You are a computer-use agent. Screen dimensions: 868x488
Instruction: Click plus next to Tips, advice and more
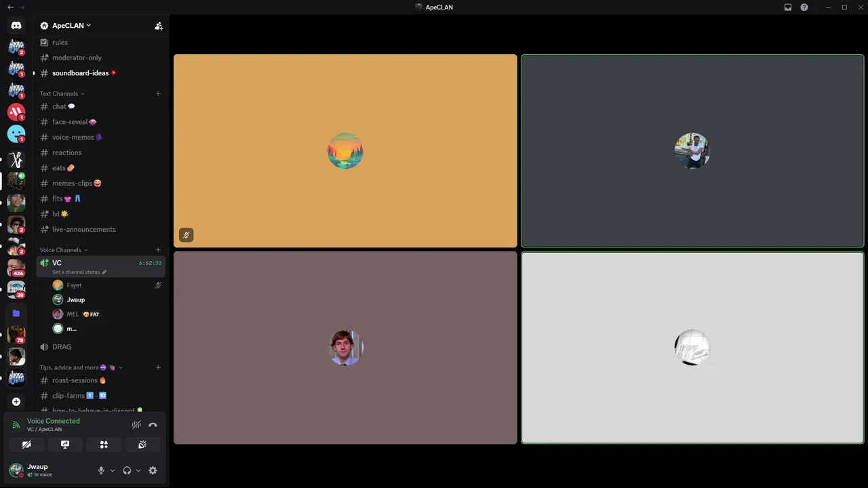(x=158, y=367)
